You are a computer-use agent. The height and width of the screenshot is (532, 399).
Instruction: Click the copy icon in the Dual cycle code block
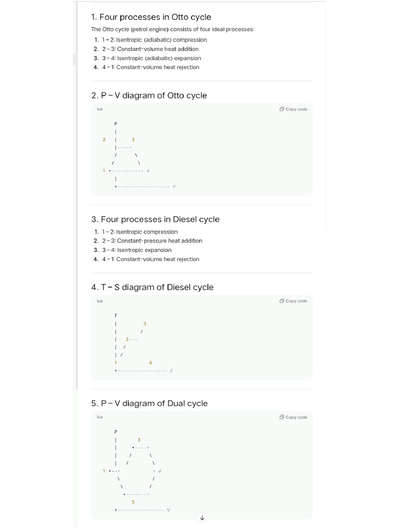(282, 417)
